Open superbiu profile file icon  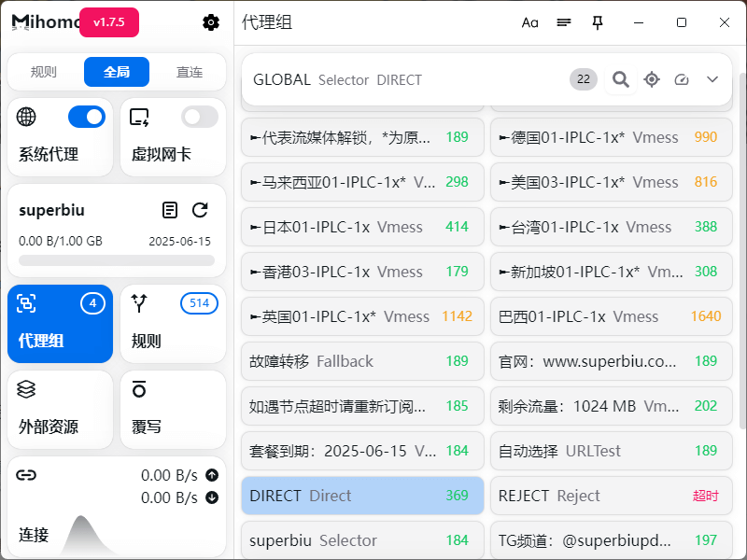coord(169,210)
